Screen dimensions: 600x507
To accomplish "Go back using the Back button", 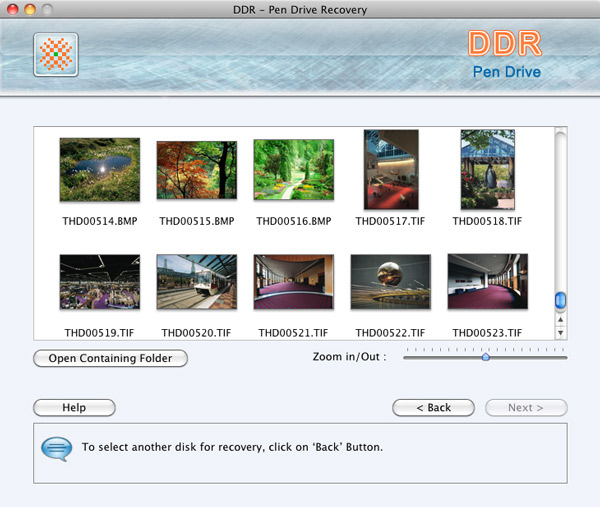I will pyautogui.click(x=433, y=408).
